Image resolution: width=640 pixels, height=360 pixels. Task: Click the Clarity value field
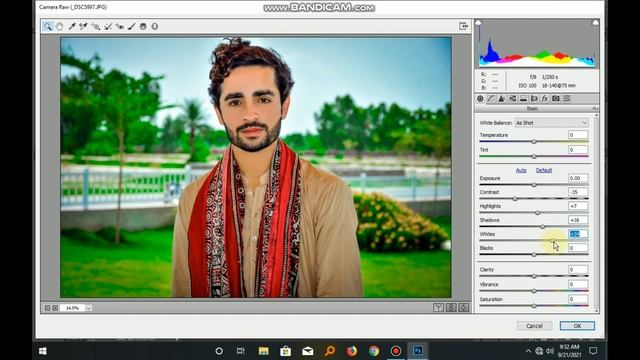578,269
